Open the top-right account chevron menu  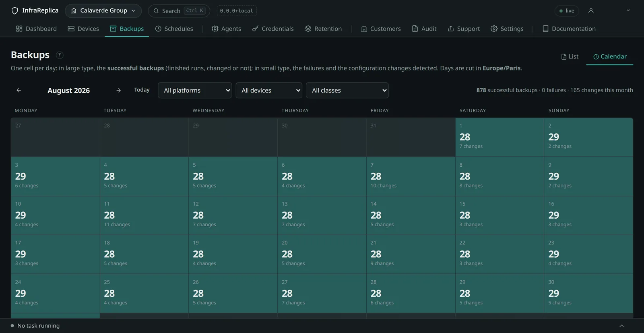click(x=628, y=10)
